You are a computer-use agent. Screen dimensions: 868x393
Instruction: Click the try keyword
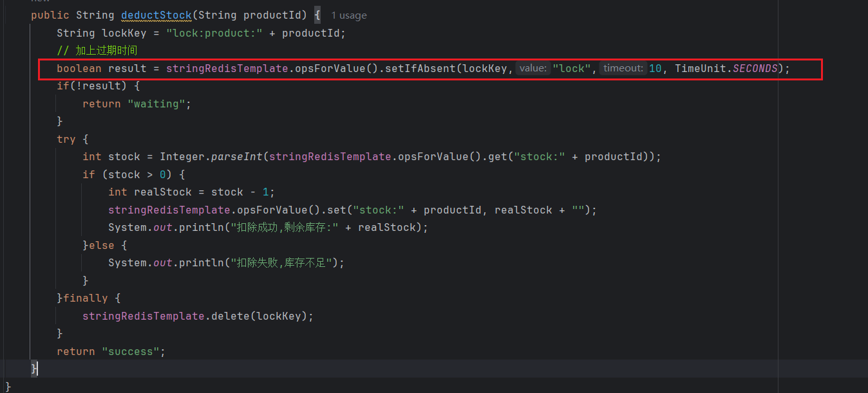66,139
